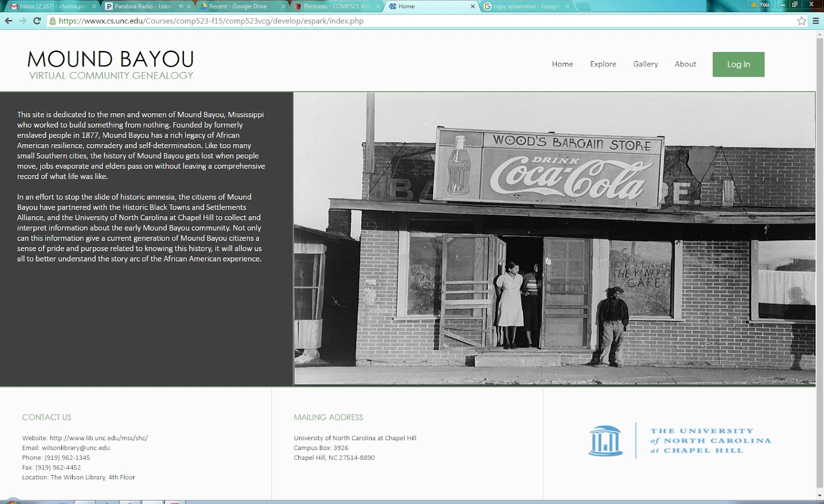
Task: Click the Contact Us heading
Action: (x=47, y=418)
